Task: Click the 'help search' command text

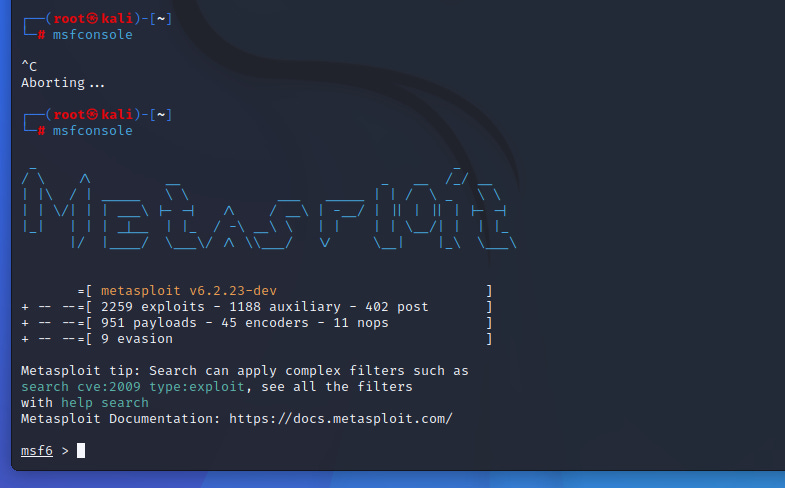Action: pos(105,403)
